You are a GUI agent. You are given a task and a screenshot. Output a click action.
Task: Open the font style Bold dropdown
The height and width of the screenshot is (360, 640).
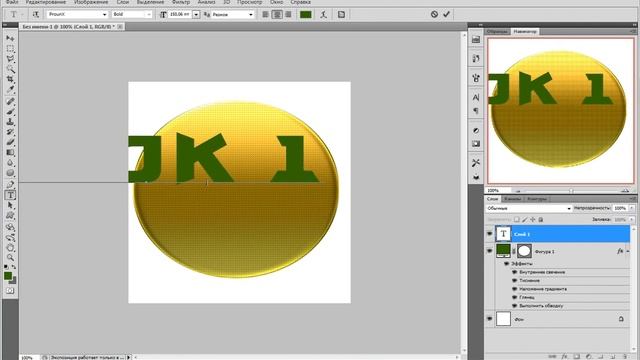coord(149,14)
